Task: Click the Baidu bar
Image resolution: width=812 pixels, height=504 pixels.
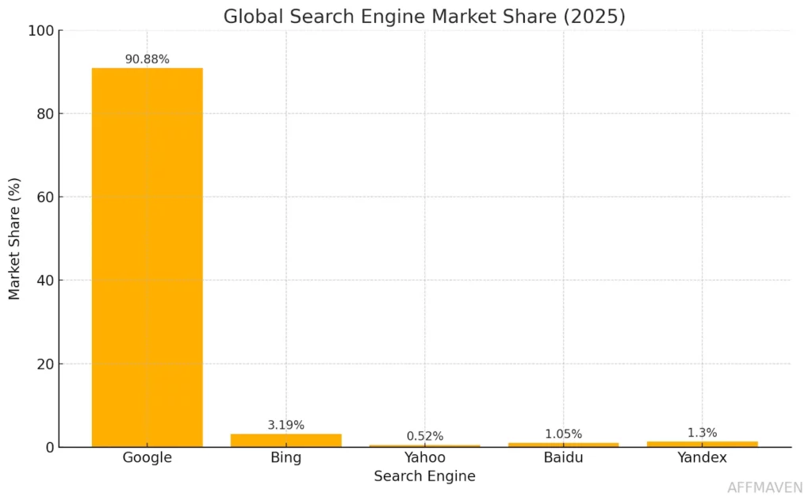Action: pyautogui.click(x=564, y=444)
